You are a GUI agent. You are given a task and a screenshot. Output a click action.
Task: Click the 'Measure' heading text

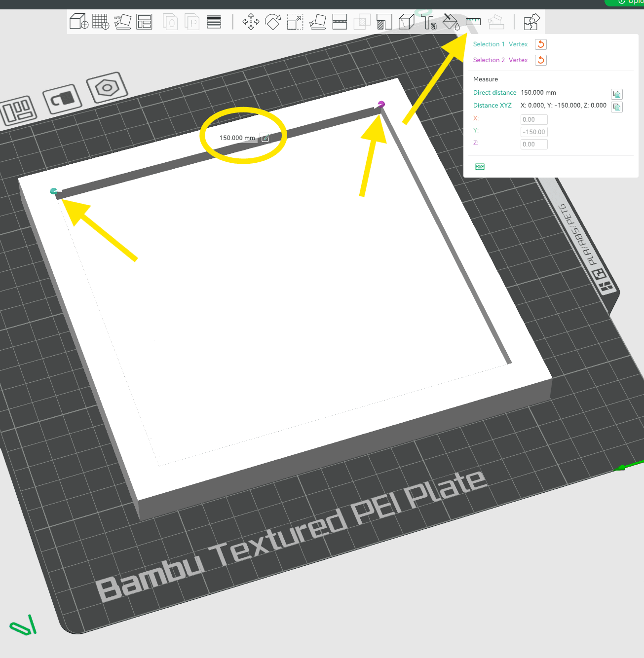click(486, 79)
